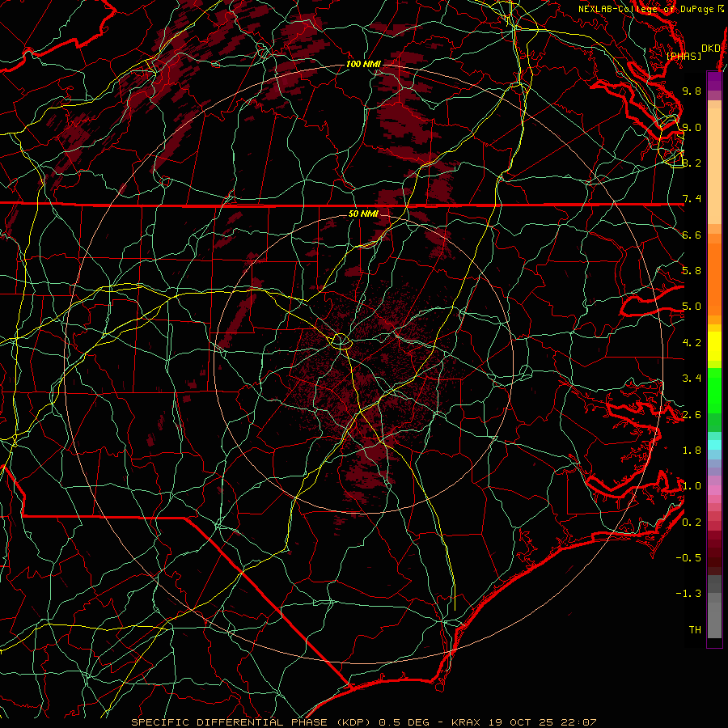The height and width of the screenshot is (728, 728).
Task: Click the 5.0 color scale value
Action: [692, 307]
